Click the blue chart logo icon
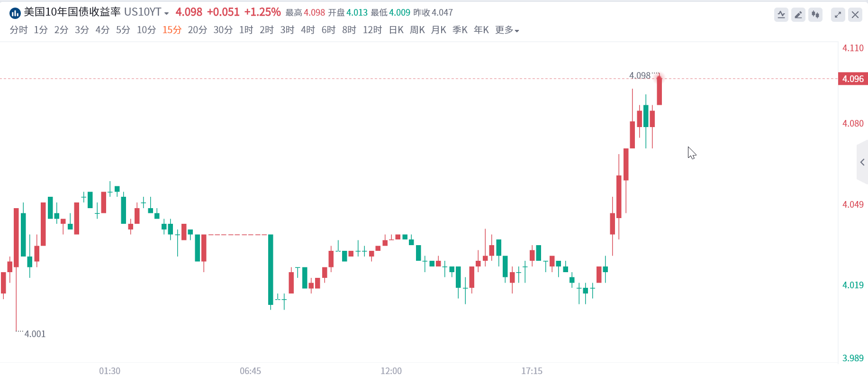Screen dimensions: 868x376 [x=15, y=13]
